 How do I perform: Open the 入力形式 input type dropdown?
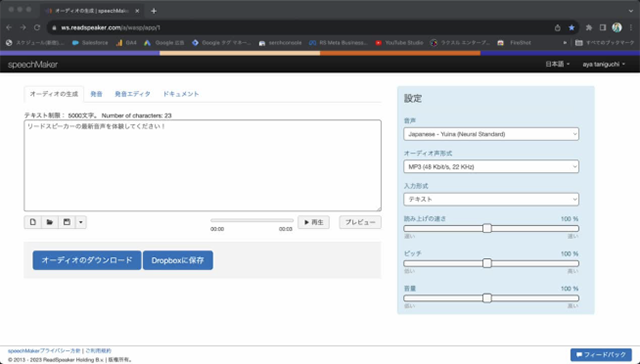tap(491, 199)
